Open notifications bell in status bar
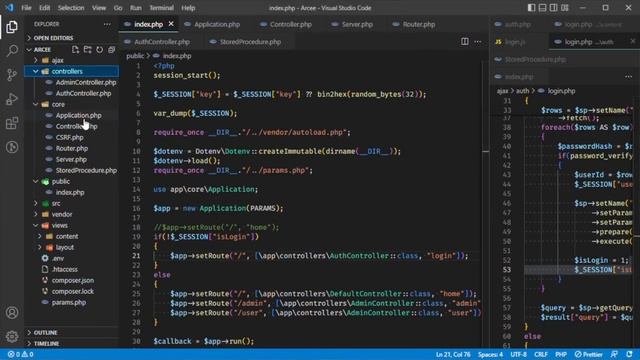This screenshot has height=360, width=640. coord(629,354)
